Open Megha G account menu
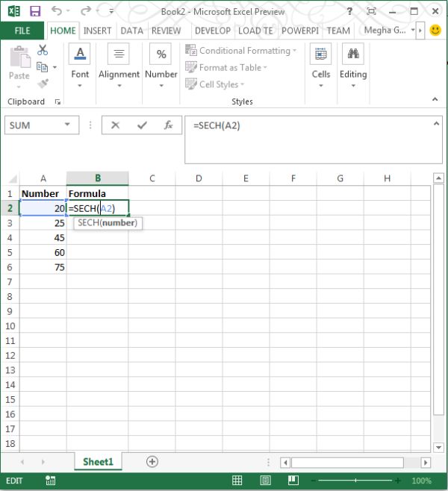Image resolution: width=448 pixels, height=491 pixels. click(388, 31)
